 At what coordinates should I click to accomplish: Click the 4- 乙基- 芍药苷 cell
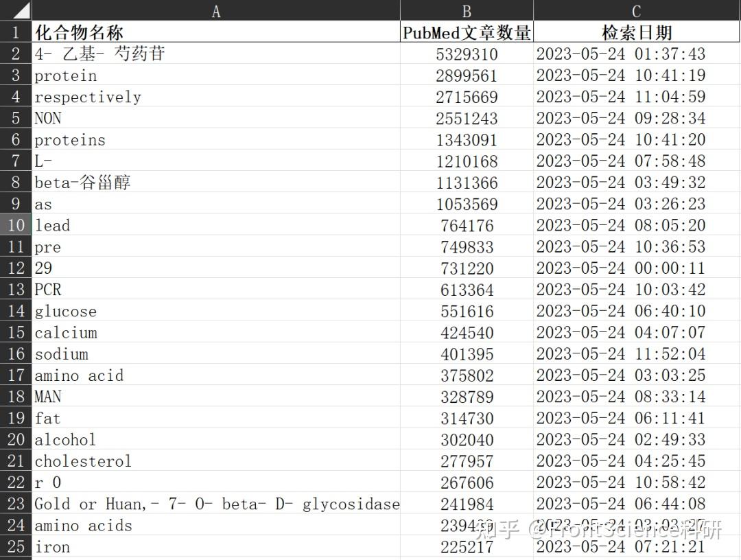[x=103, y=54]
